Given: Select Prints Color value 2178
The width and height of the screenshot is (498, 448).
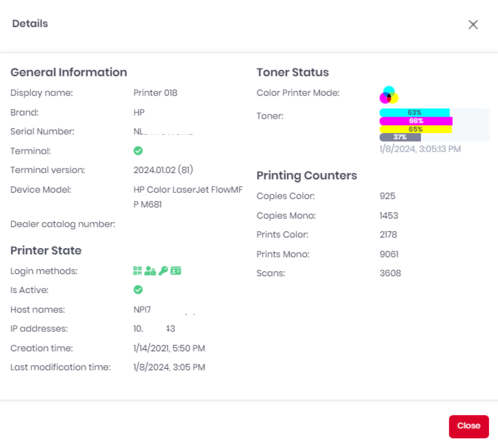Looking at the screenshot, I should (x=388, y=235).
